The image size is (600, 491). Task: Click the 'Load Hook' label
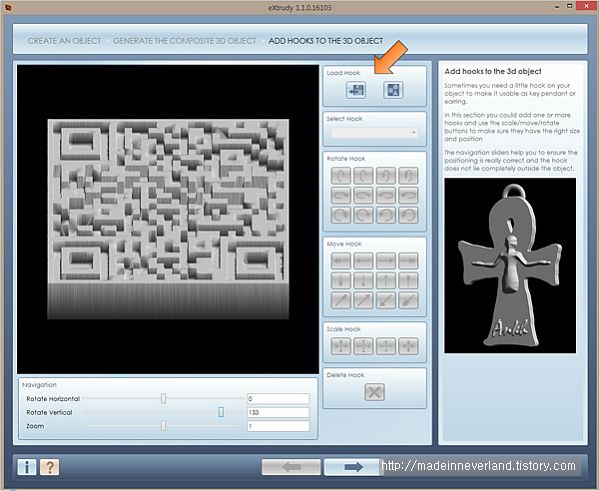(343, 73)
